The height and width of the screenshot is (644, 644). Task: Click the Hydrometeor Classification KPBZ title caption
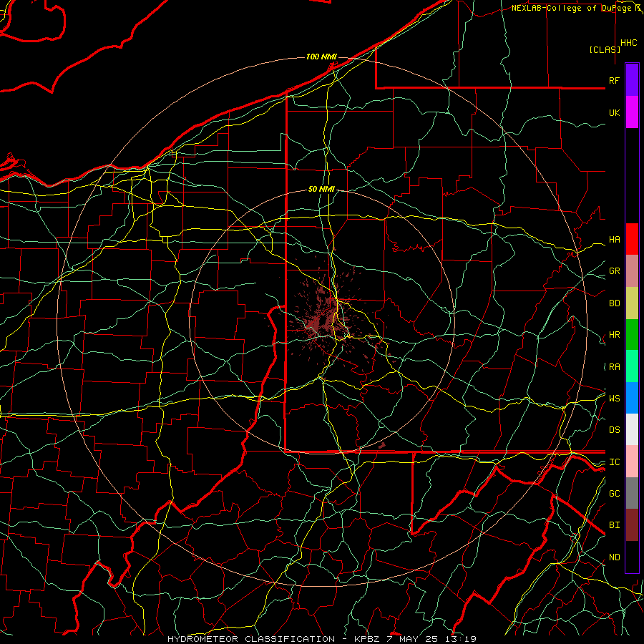coord(322,639)
